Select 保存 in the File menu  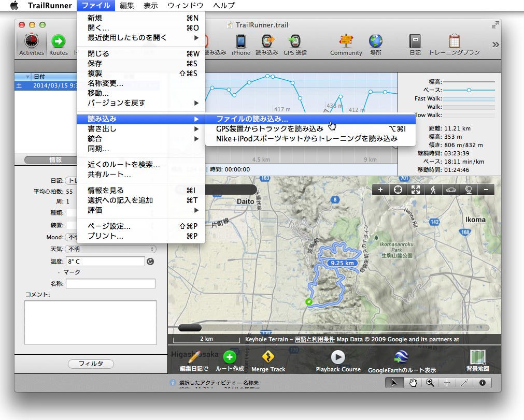(x=140, y=63)
